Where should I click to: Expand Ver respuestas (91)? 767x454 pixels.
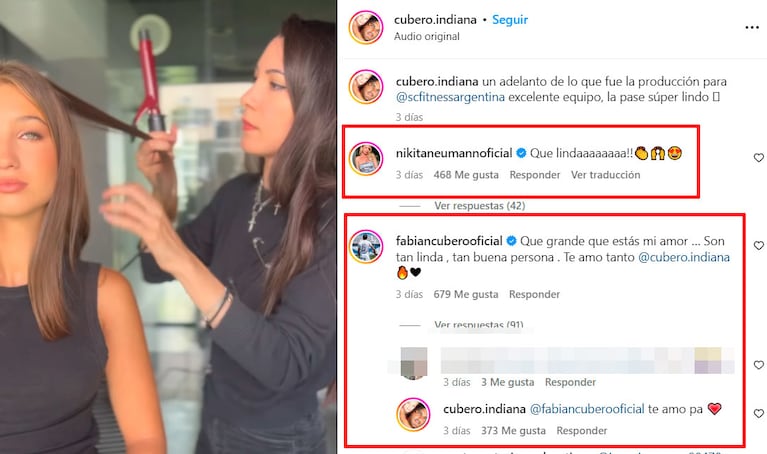(478, 325)
